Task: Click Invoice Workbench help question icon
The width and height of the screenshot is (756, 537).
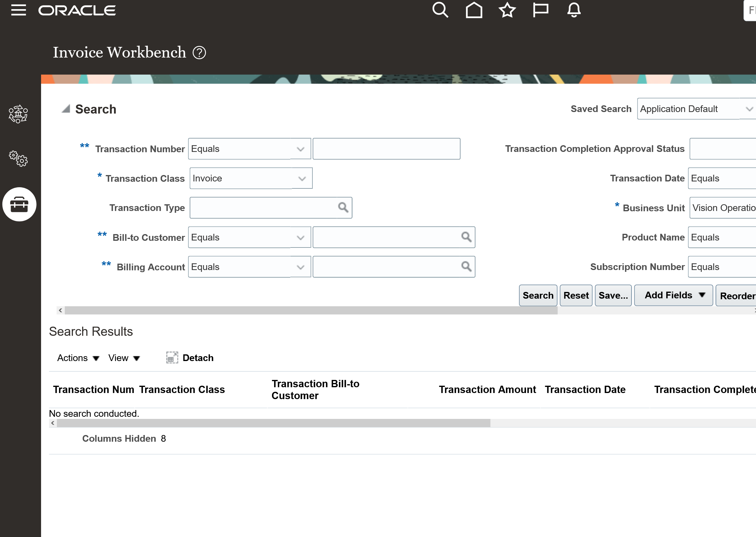Action: (199, 53)
